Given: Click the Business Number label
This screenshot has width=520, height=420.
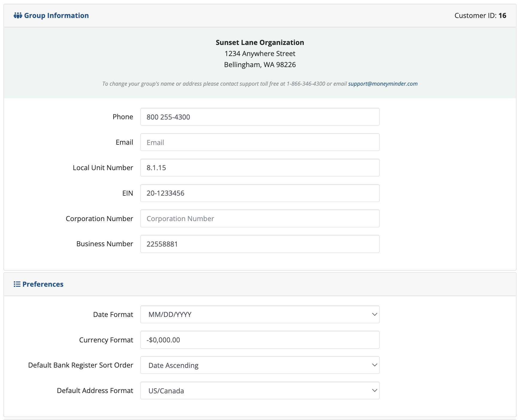Looking at the screenshot, I should click(105, 244).
